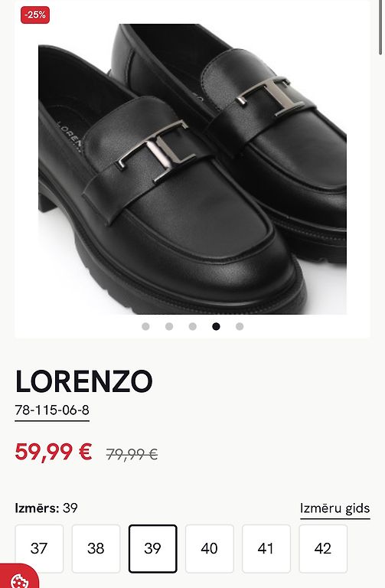Open the Izmēru gids size guide
The width and height of the screenshot is (385, 588).
334,508
